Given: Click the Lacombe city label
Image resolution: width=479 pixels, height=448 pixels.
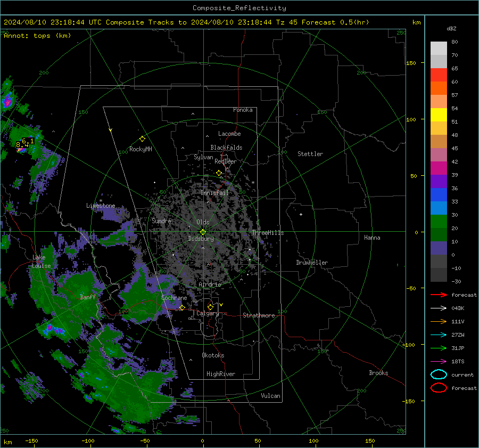Looking at the screenshot, I should (x=229, y=134).
